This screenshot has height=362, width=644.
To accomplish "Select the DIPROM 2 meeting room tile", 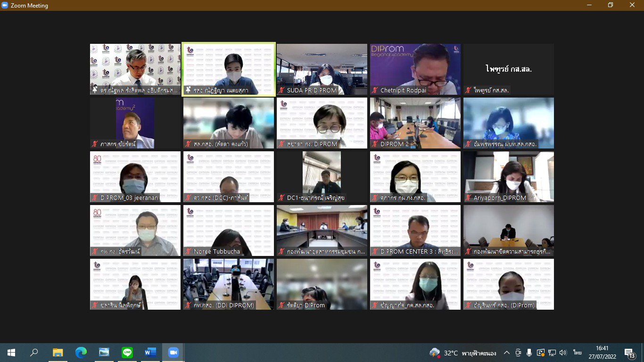I will click(415, 123).
